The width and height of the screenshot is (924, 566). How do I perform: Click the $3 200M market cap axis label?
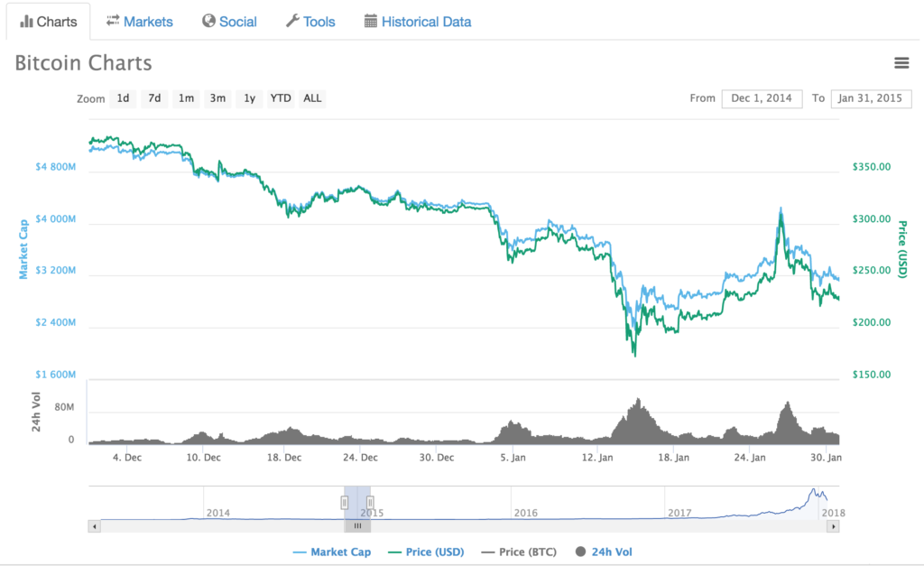coord(55,271)
